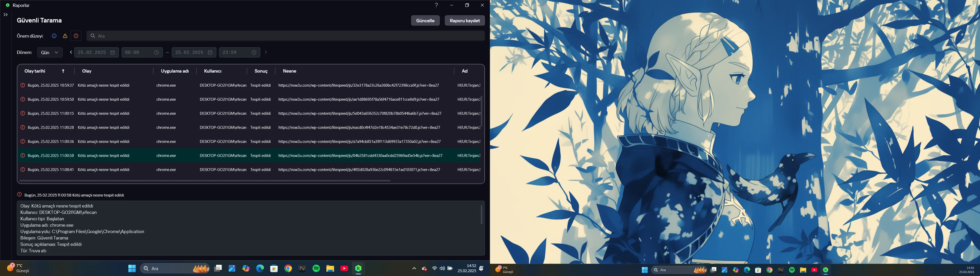Open help via the question mark icon

click(436, 5)
